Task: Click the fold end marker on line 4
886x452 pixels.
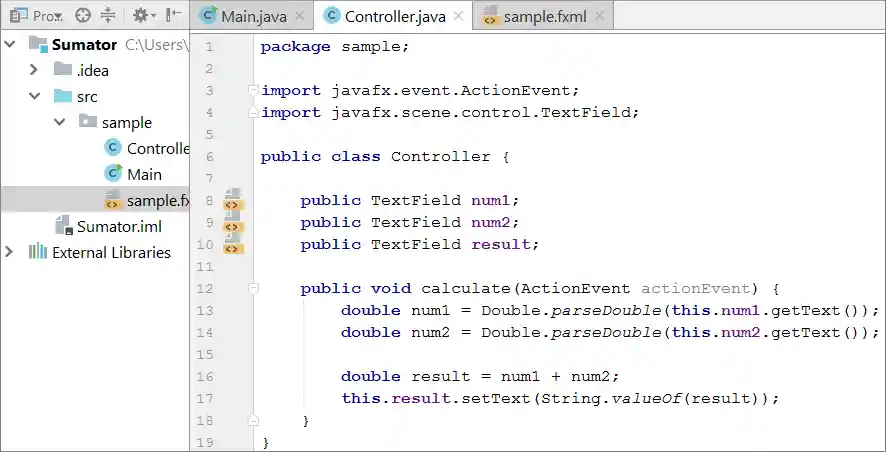Action: [253, 112]
